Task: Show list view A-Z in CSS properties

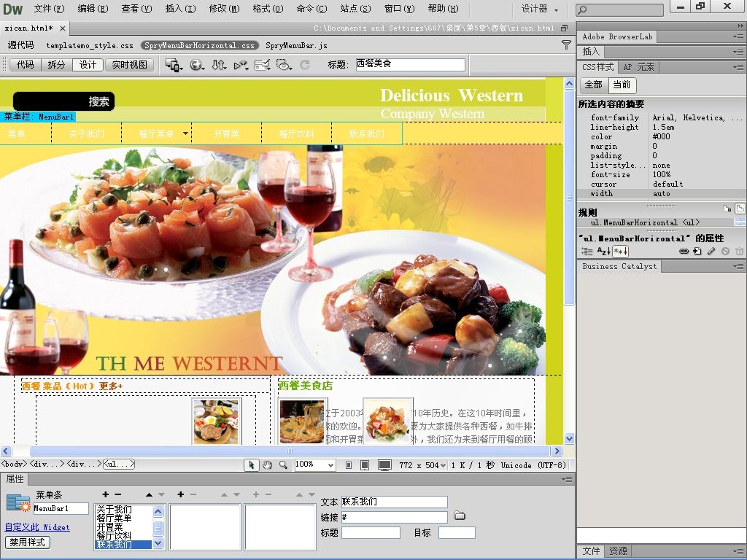Action: pos(603,251)
